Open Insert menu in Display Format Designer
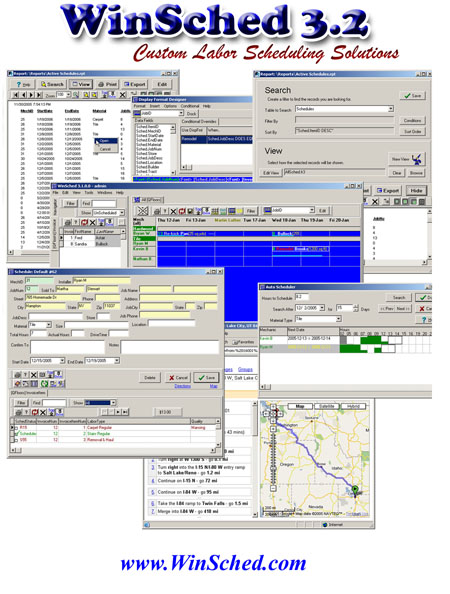The image size is (450, 594). 154,106
